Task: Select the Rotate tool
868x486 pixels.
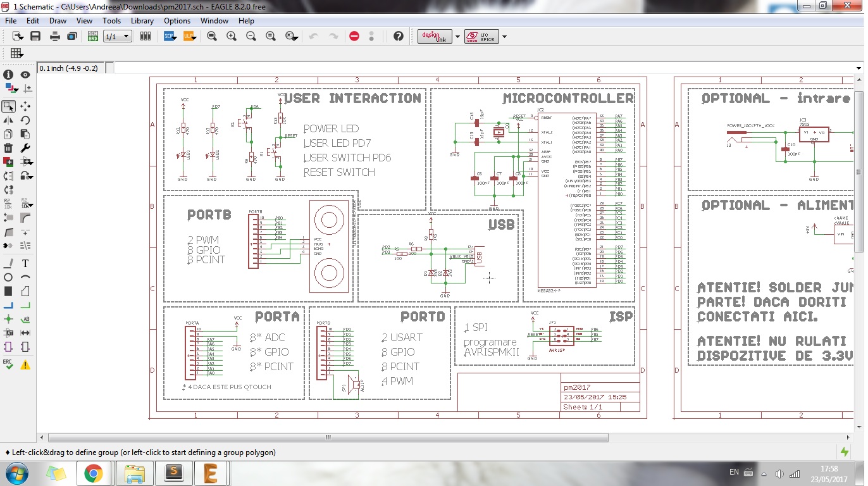Action: coord(25,120)
